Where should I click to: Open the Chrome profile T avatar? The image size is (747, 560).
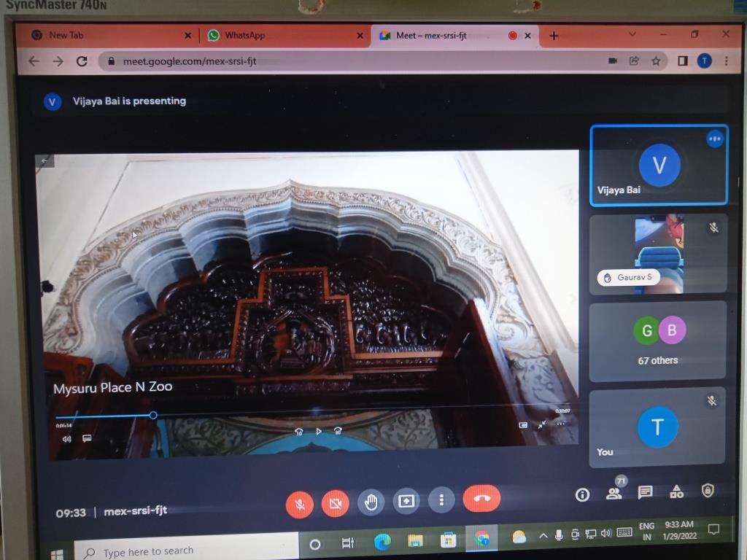705,61
